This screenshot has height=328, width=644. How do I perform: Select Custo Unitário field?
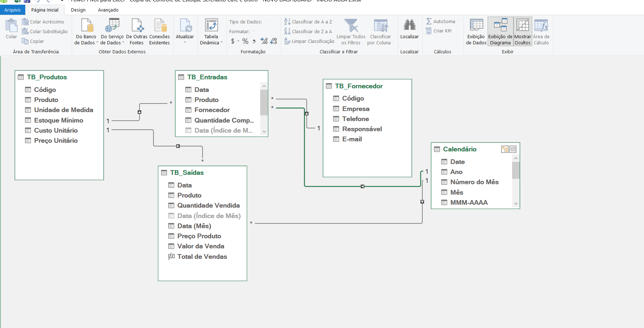[x=56, y=130]
